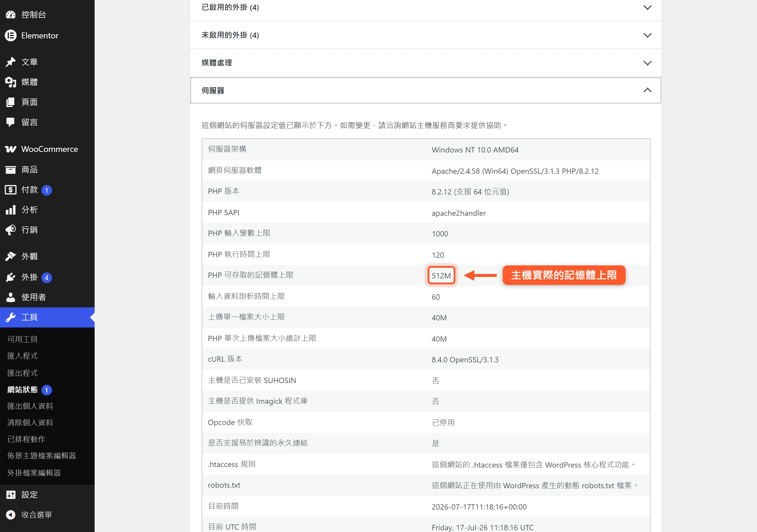Click the PHP 輸入變數上限 value 1000
The image size is (757, 532).
tap(440, 234)
